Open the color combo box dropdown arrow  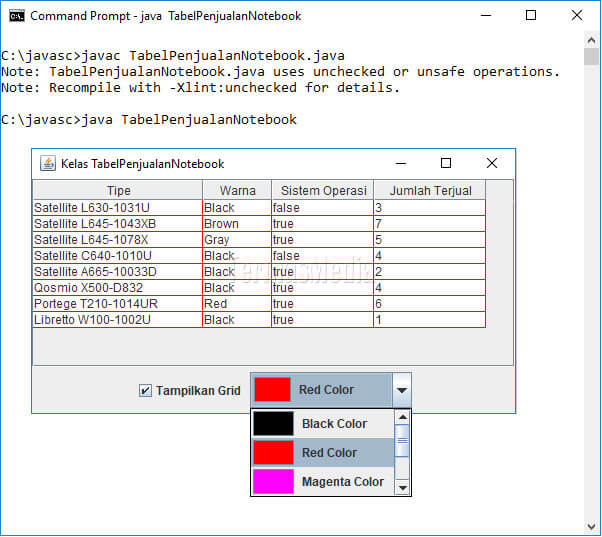402,390
